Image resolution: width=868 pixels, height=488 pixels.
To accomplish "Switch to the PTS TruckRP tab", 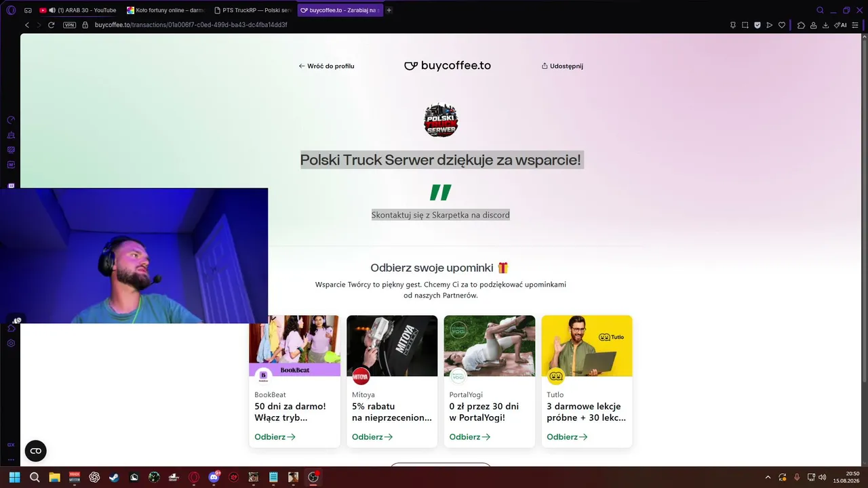I will (252, 10).
